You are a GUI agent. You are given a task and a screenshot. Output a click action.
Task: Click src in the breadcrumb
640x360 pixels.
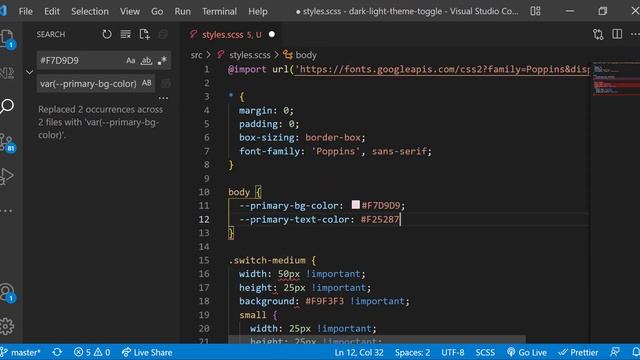coord(197,55)
